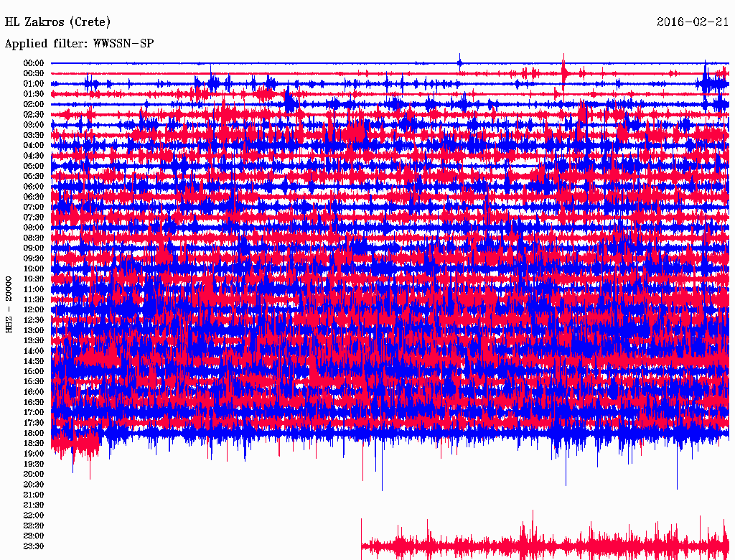The width and height of the screenshot is (735, 560).
Task: Select the 14:30 time label
Action: click(34, 361)
